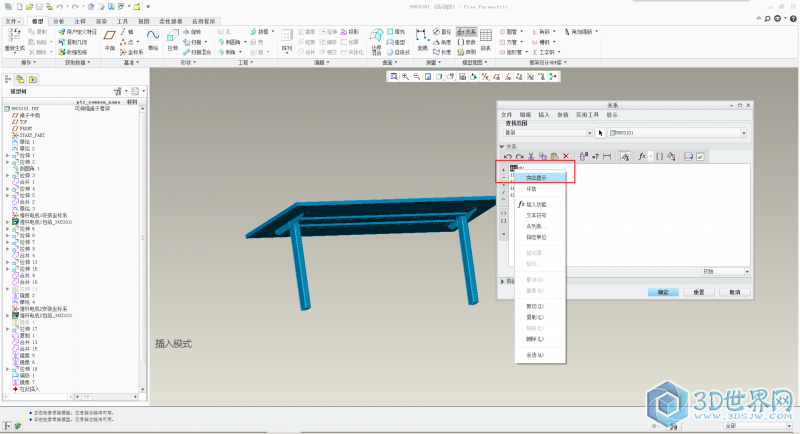Collapse the 关系 section triangle
The image size is (800, 434).
pos(502,145)
